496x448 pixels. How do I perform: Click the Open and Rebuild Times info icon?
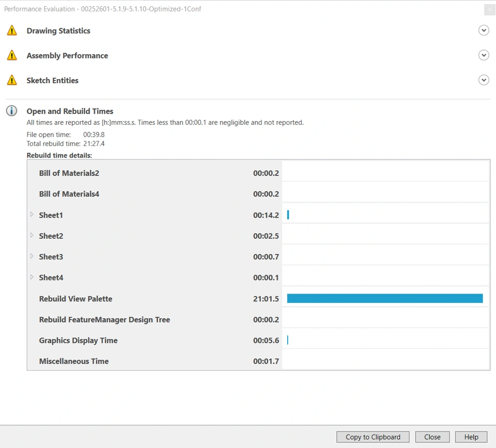[x=11, y=111]
